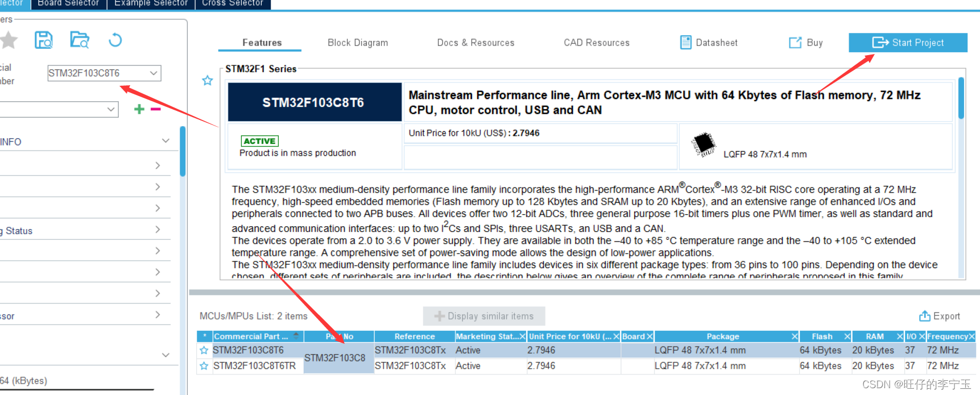980x395 pixels.
Task: Click the green plus add icon
Action: click(139, 109)
